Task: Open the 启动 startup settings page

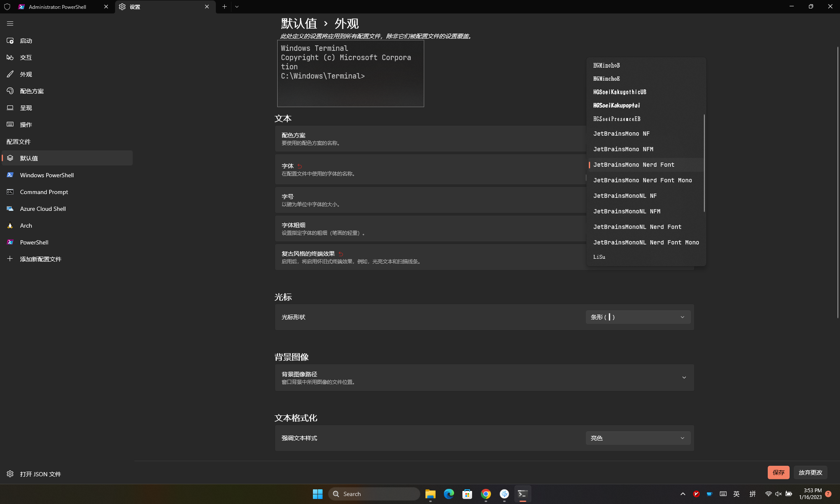Action: (67, 41)
